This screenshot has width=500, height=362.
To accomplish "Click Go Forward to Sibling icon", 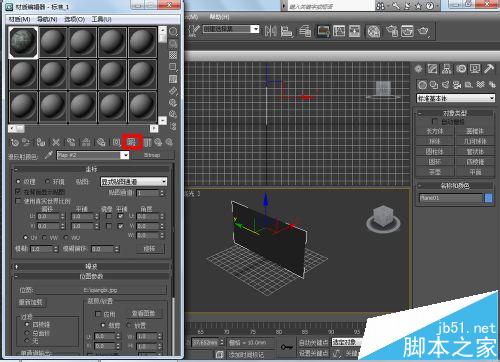I will click(x=169, y=143).
